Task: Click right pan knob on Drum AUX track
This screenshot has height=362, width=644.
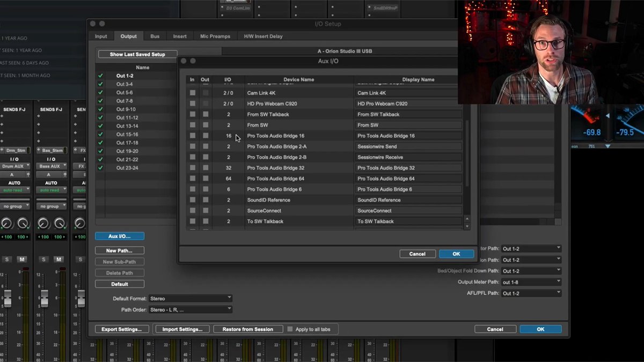Action: tap(23, 223)
